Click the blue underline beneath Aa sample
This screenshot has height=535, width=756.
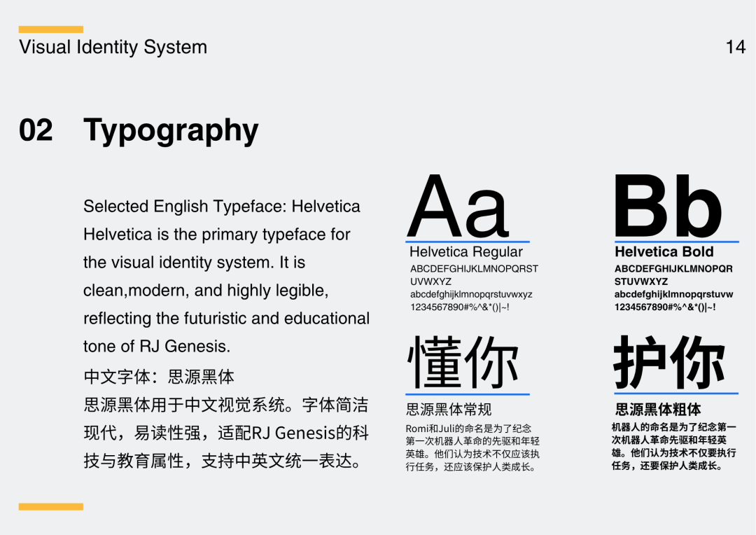click(468, 242)
